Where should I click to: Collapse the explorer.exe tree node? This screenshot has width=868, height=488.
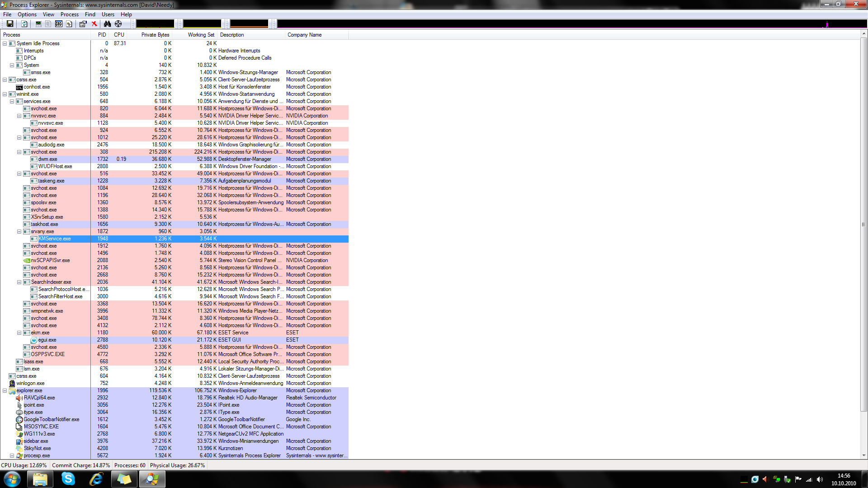pyautogui.click(x=5, y=390)
